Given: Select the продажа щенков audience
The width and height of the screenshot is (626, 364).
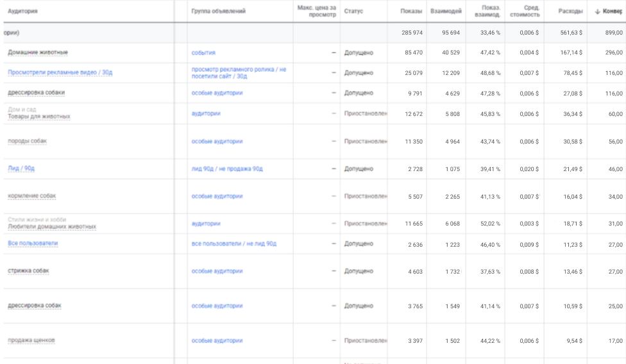Looking at the screenshot, I should [31, 340].
